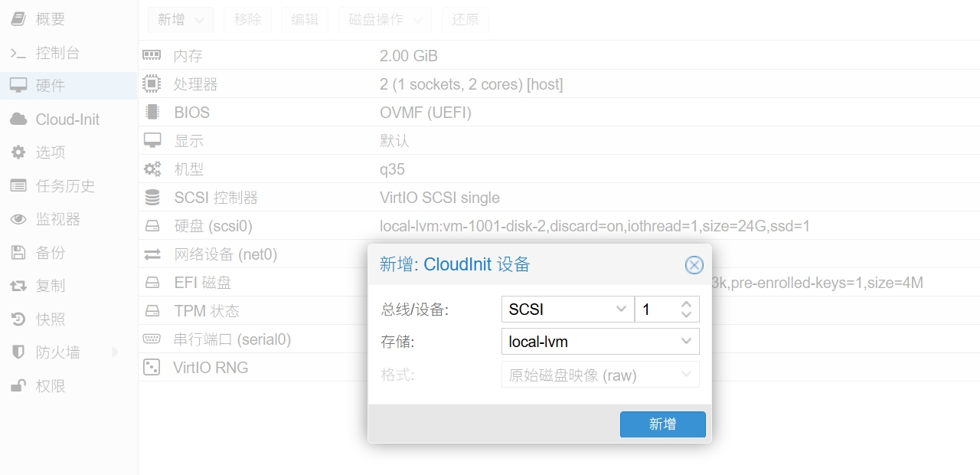Click the 监视器 eye icon
Viewport: 980px width, 475px height.
pyautogui.click(x=18, y=219)
